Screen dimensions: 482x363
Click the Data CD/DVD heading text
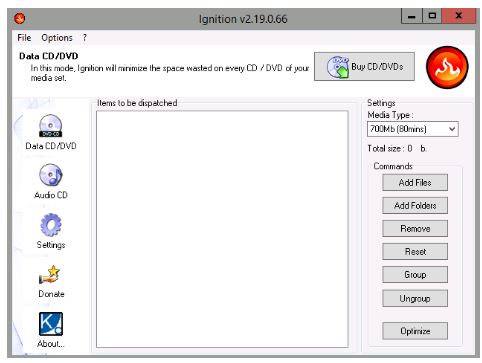49,56
